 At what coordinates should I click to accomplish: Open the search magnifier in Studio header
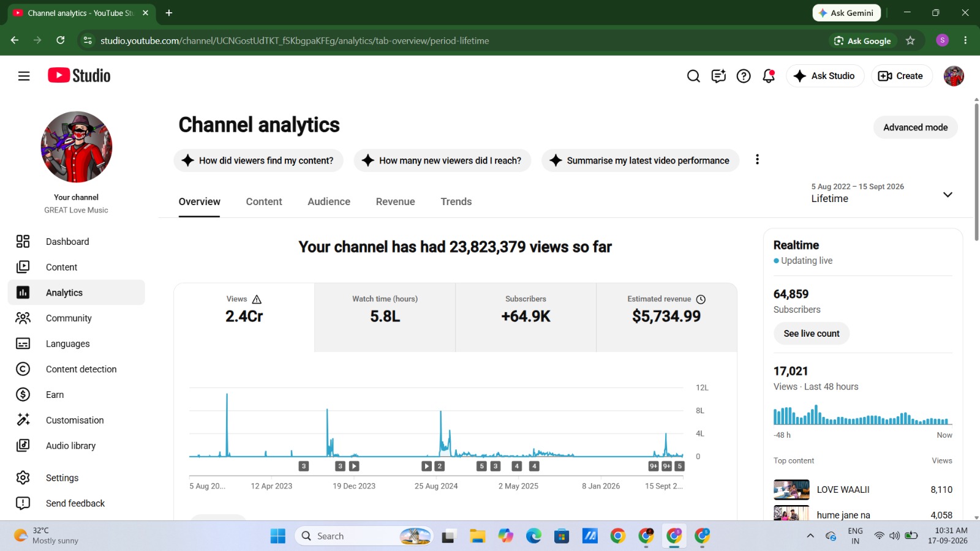(x=693, y=76)
